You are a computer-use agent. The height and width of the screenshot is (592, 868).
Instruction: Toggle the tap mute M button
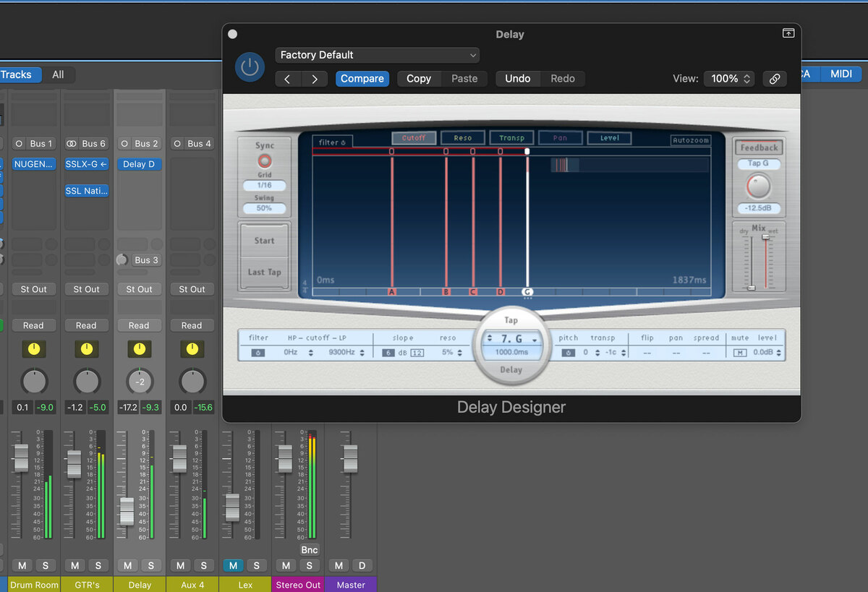point(739,353)
